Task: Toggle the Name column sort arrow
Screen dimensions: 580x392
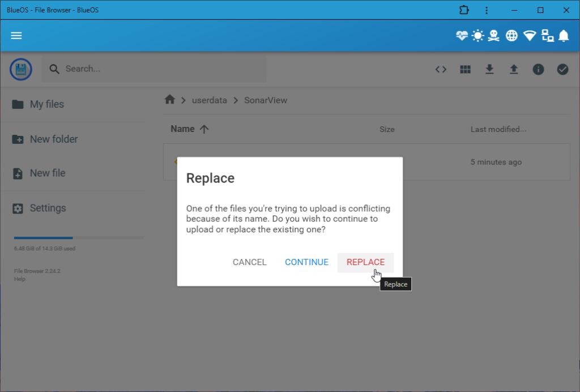Action: click(x=205, y=129)
